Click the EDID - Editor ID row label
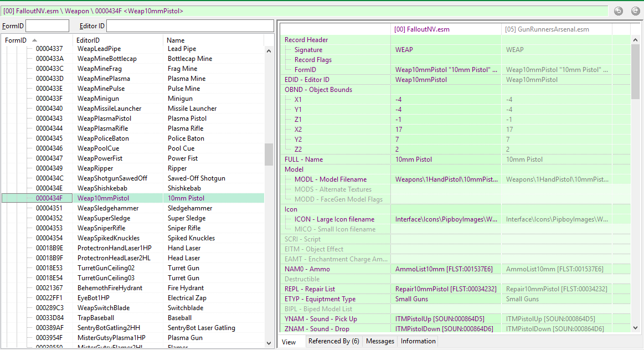 point(307,80)
